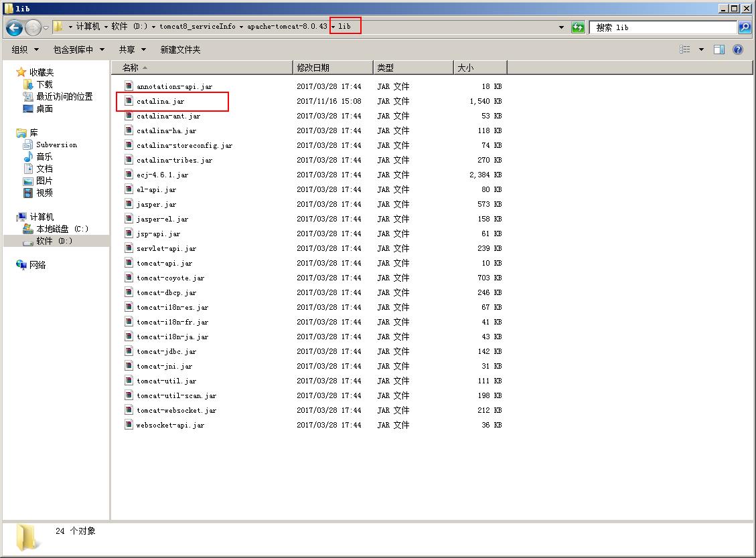The width and height of the screenshot is (756, 558).
Task: Click jar icon of ecj-4.6.1.jar
Action: point(129,175)
